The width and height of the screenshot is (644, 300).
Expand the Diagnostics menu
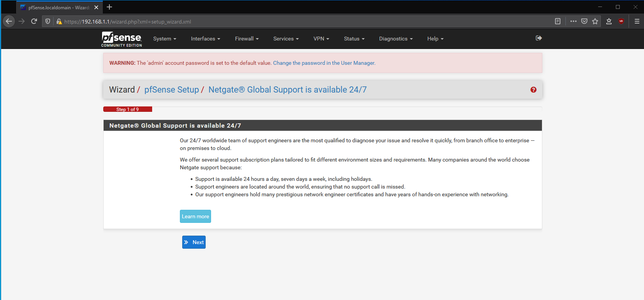396,39
